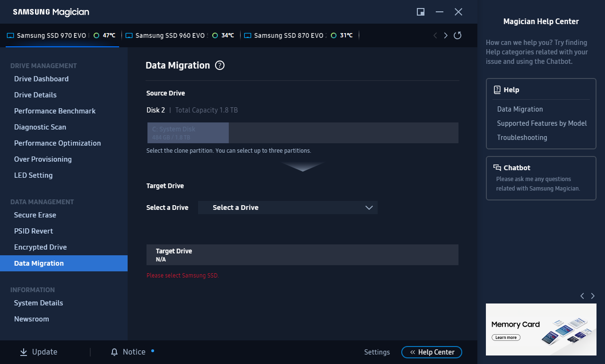Open the Data Migration help question mark

219,65
